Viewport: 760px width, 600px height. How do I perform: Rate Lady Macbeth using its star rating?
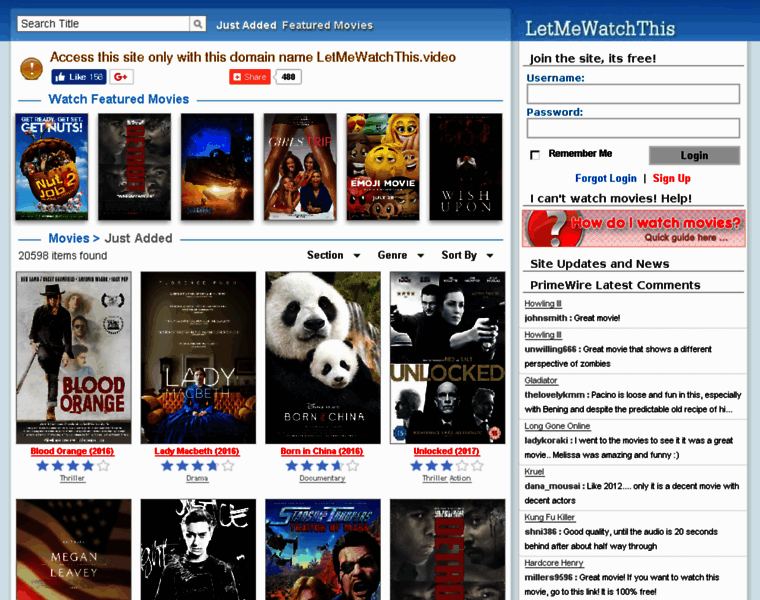coord(197,466)
